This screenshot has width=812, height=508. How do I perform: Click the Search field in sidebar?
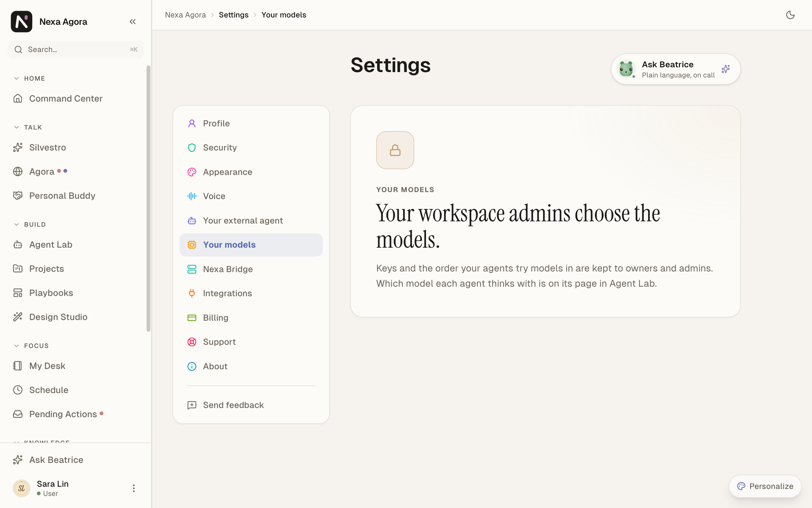coord(76,50)
